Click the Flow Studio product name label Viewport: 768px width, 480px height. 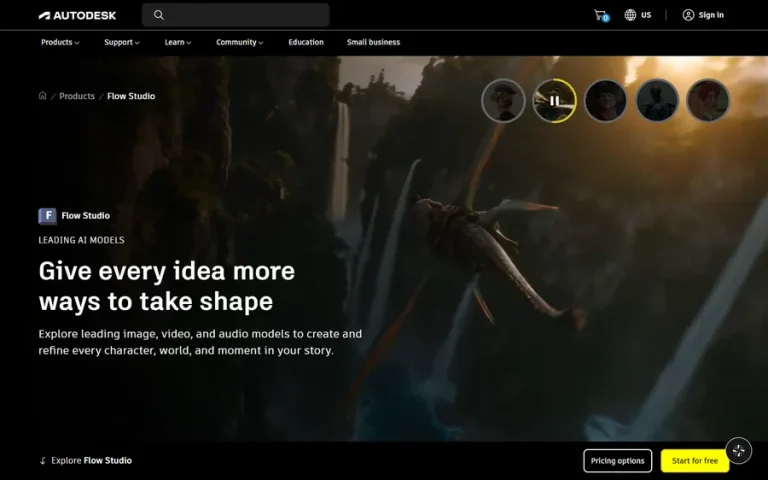click(86, 216)
